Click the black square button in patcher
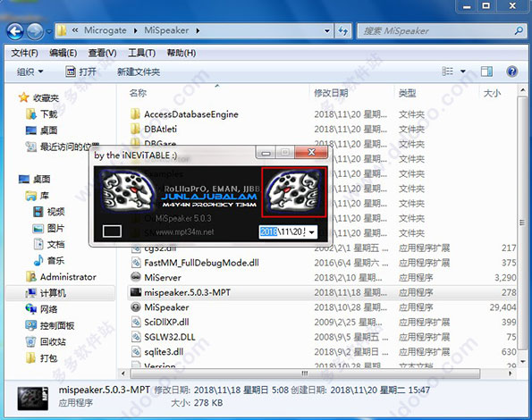The width and height of the screenshot is (532, 420). pyautogui.click(x=112, y=231)
